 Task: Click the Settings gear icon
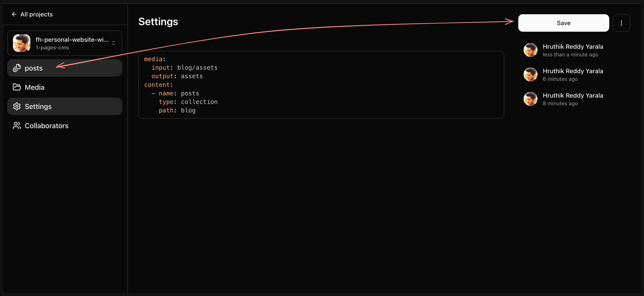[17, 106]
